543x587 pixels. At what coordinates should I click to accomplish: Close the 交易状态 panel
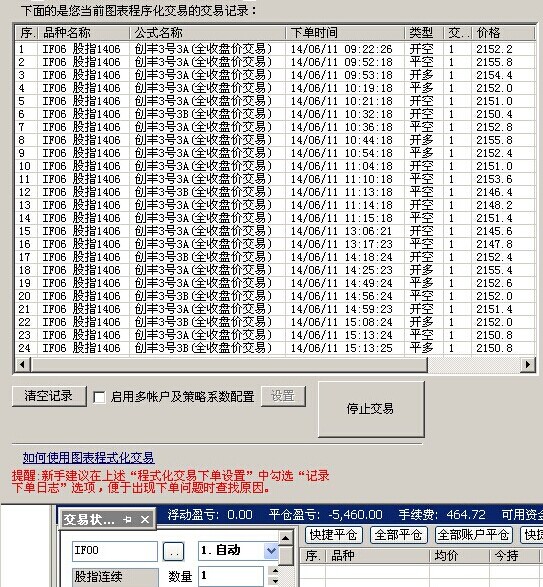[145, 519]
